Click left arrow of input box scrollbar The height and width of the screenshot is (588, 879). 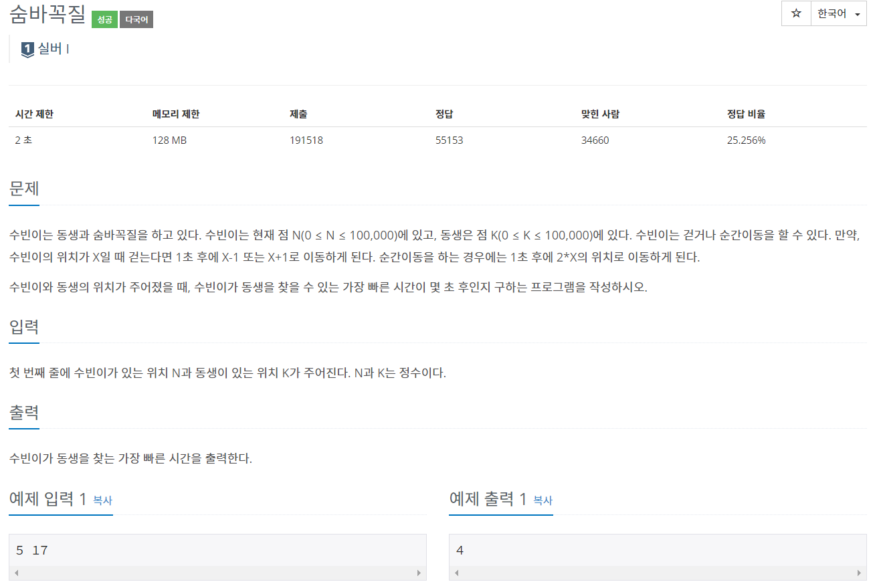pos(17,573)
